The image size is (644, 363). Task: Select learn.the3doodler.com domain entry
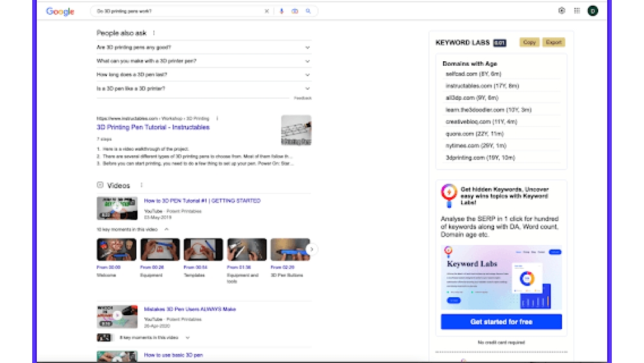pos(488,110)
